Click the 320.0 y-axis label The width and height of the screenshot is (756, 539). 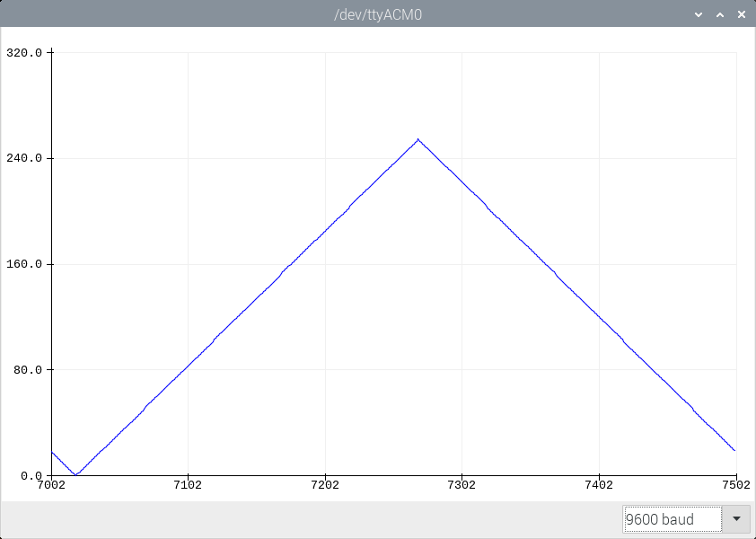pos(24,53)
